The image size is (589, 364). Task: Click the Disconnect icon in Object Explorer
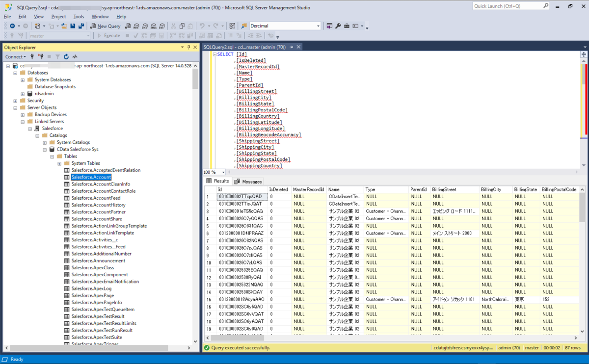pos(41,57)
